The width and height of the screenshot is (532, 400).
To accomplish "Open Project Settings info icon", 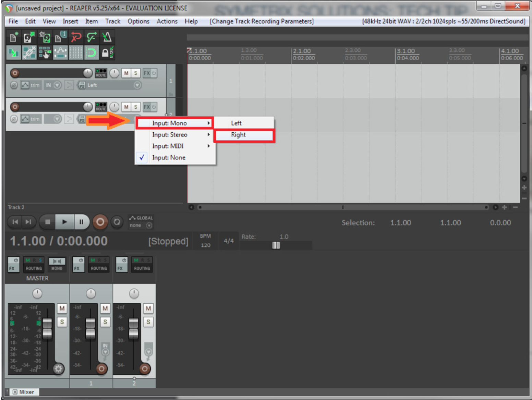I will 60,37.
